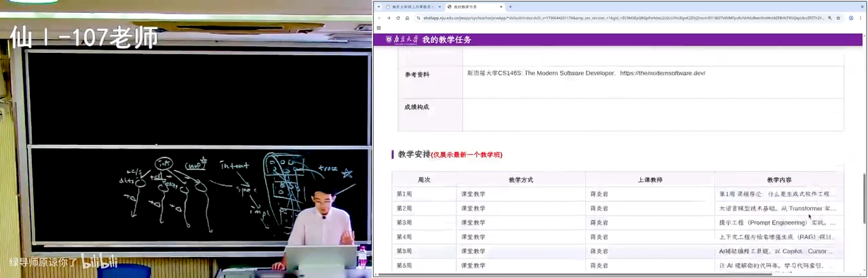Select the 参考资料 row label
Screen dimensions: 868x278
click(418, 74)
